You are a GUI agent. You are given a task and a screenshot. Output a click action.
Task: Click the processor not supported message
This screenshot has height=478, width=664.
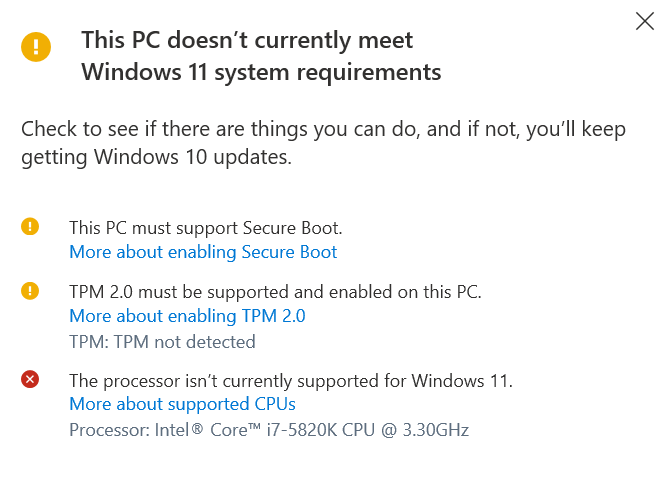[x=291, y=381]
